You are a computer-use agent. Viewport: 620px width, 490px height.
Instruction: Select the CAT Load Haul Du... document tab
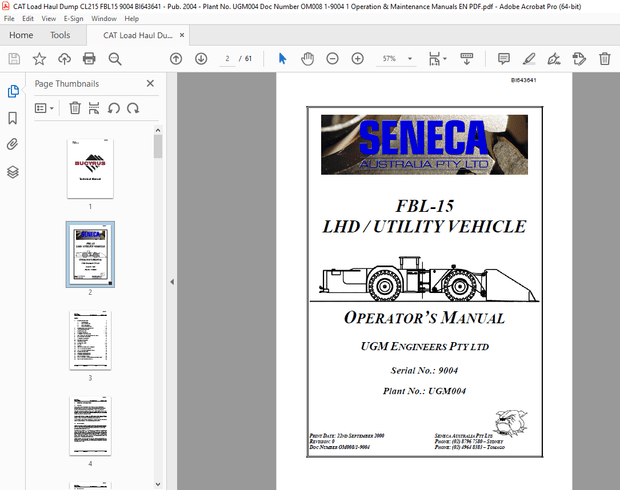coord(138,35)
